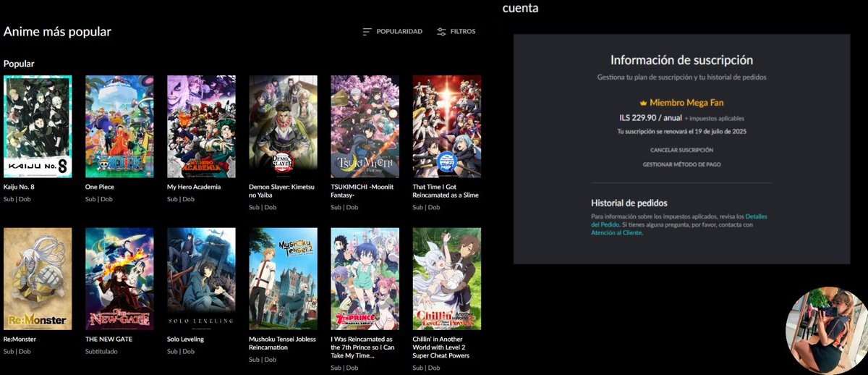Open the Chillin' in Another World poster
Viewport: 868px width, 375px height.
coord(446,279)
